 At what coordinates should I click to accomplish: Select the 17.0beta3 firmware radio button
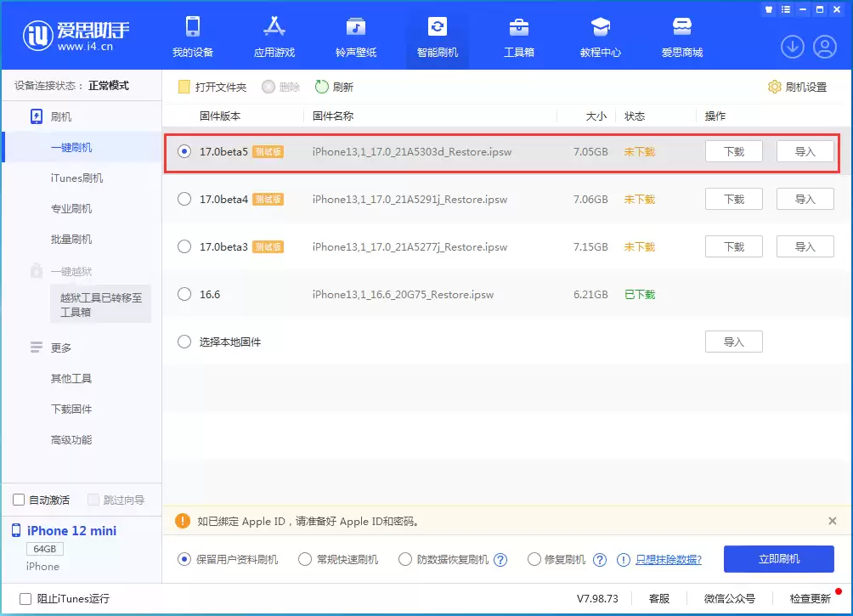184,246
